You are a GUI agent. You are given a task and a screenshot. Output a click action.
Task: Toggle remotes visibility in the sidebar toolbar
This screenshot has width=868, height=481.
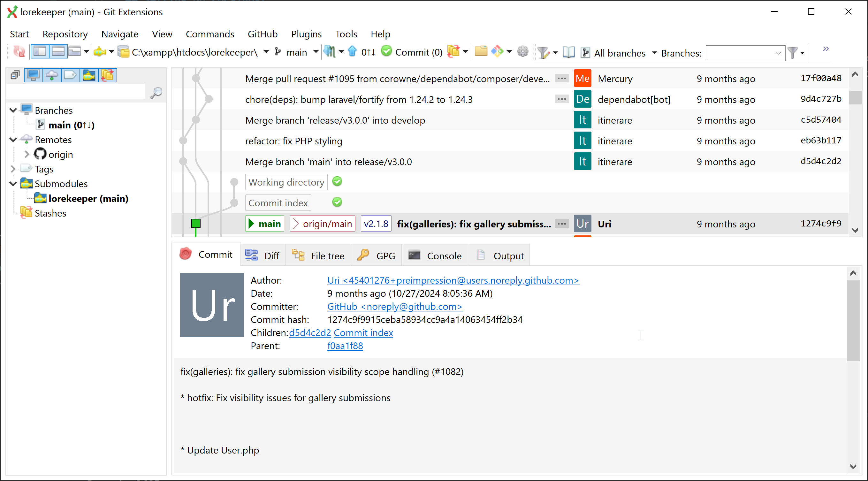click(52, 75)
